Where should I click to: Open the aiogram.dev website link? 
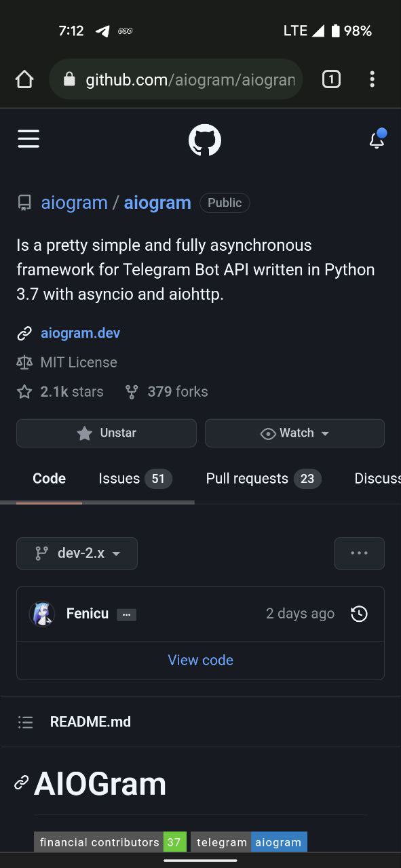point(80,333)
